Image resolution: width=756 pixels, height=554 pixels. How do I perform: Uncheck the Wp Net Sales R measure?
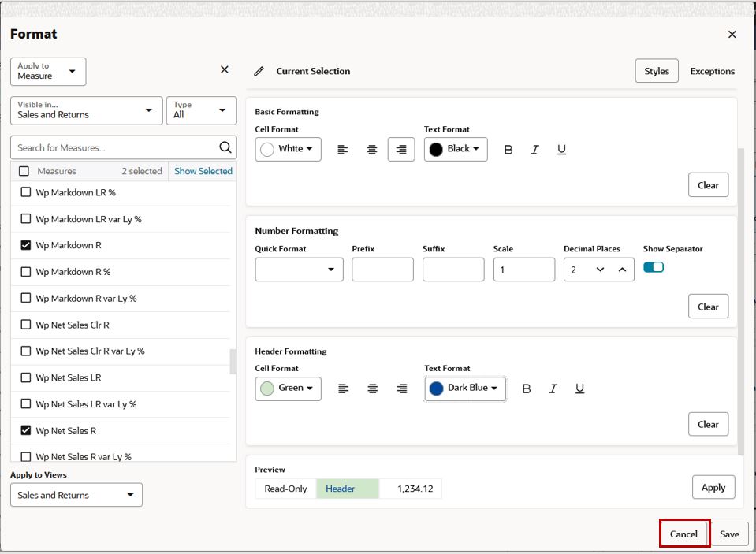(26, 430)
